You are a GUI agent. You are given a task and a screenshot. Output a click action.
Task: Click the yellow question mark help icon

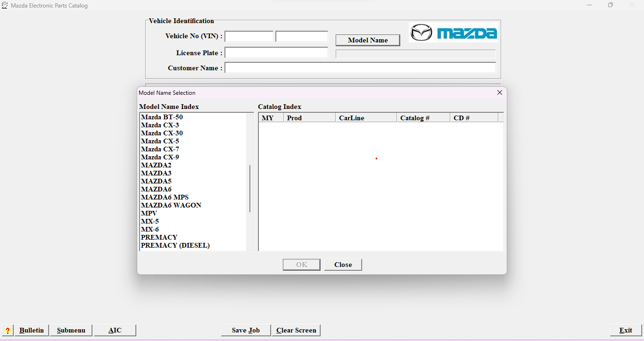click(x=8, y=330)
